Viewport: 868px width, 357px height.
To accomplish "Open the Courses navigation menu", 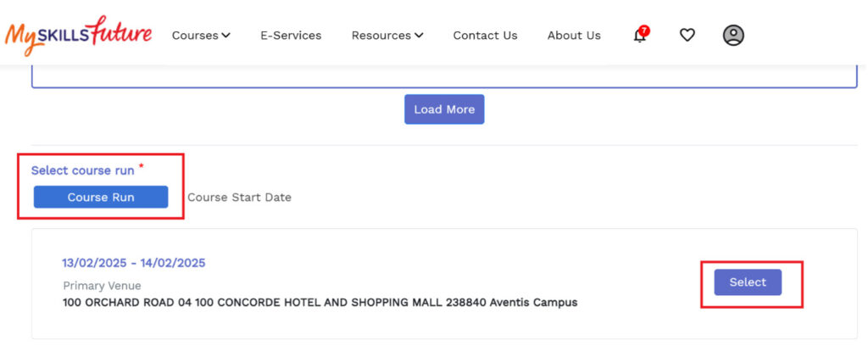I will 201,36.
